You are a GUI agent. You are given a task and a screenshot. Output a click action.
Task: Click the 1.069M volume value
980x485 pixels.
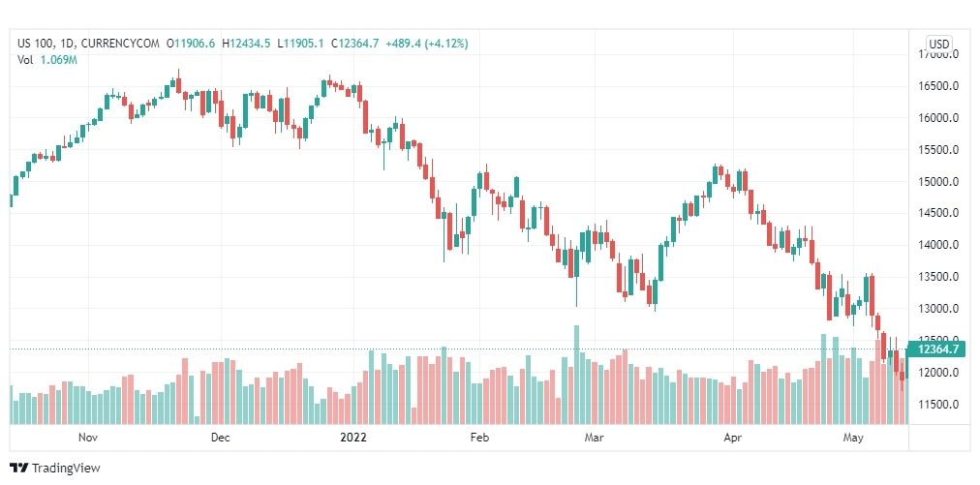coord(58,60)
